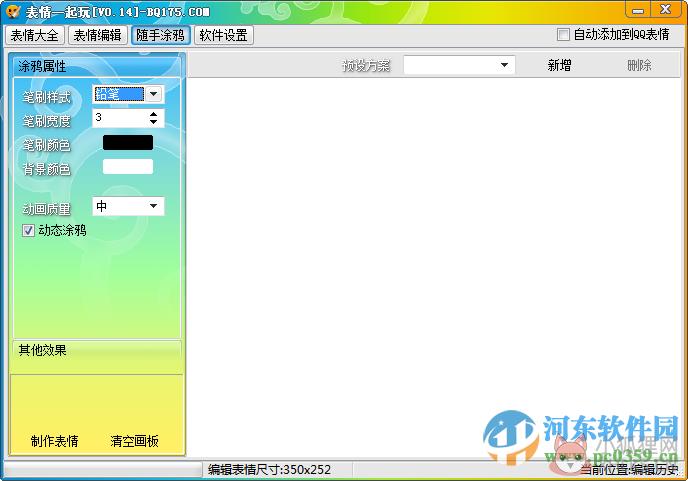Open the 动画质量 dropdown
This screenshot has width=688, height=481.
tap(128, 206)
